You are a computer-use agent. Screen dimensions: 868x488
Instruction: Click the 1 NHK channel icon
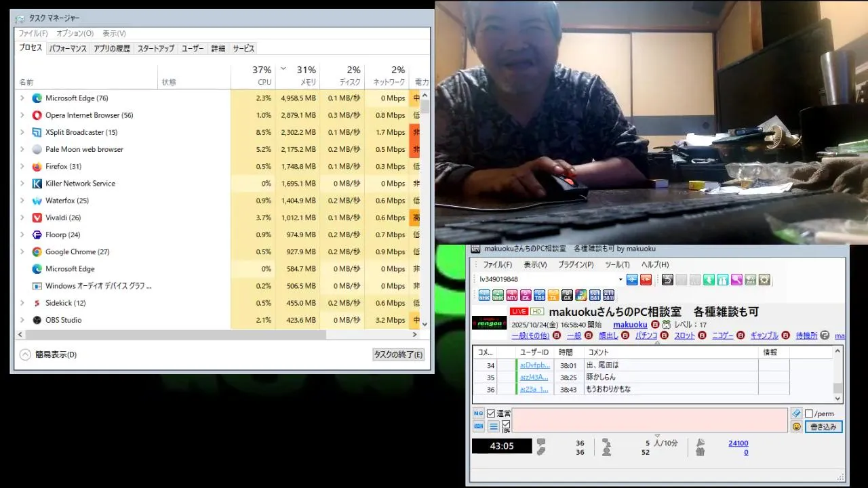pos(484,295)
